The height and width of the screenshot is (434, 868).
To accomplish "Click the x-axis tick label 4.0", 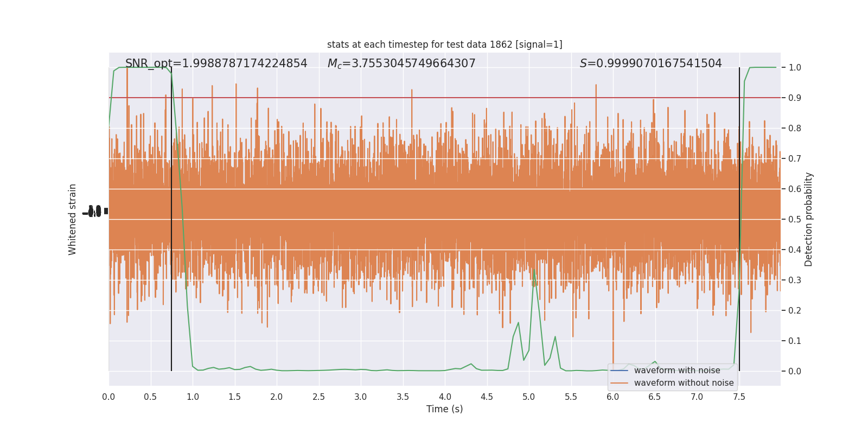I will [445, 397].
